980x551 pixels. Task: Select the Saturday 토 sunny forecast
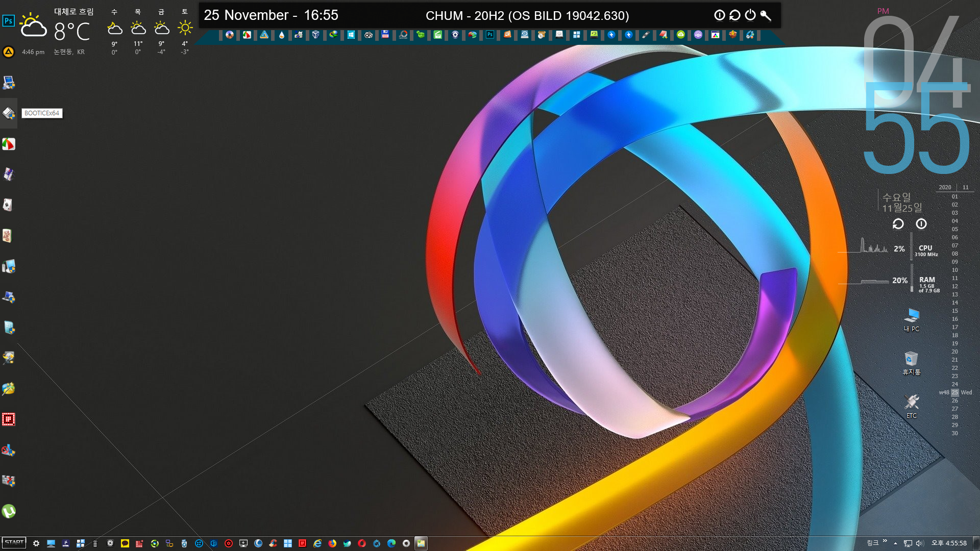185,32
